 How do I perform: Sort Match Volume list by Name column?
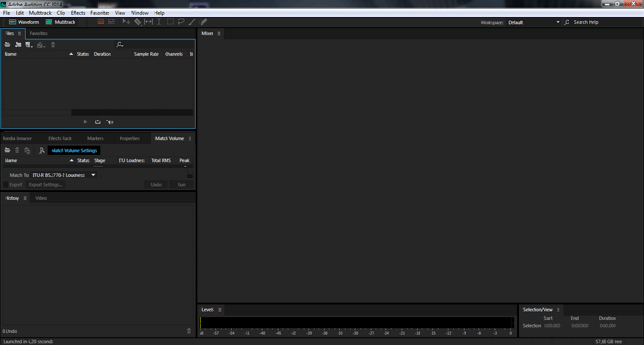[x=11, y=161]
